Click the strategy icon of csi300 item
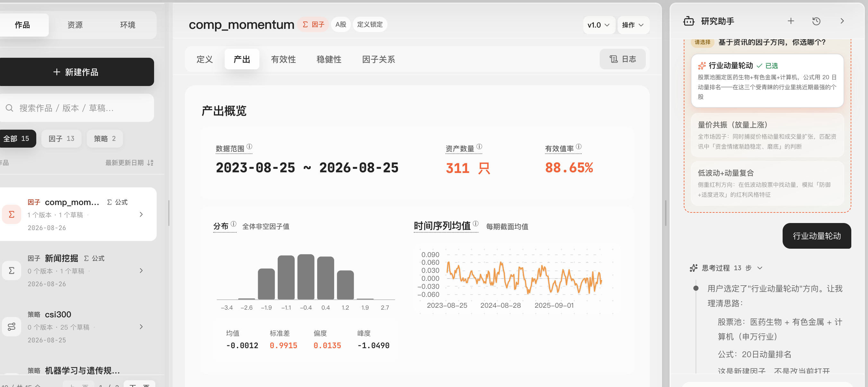 tap(12, 327)
